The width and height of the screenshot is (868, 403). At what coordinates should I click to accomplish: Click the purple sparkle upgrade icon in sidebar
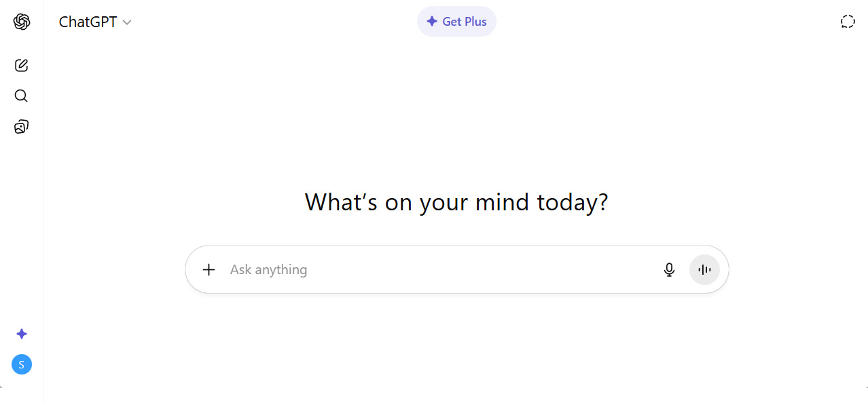pyautogui.click(x=22, y=334)
